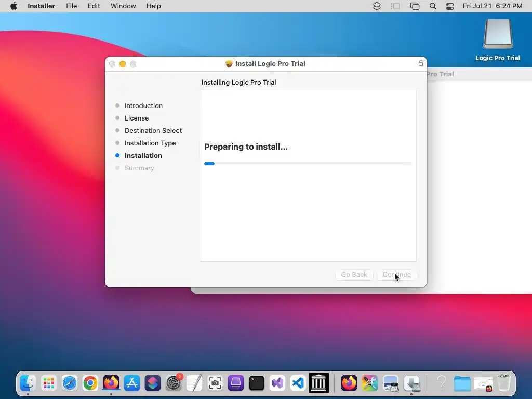The width and height of the screenshot is (532, 399).
Task: Minimize the installer with the yellow button
Action: [x=123, y=64]
